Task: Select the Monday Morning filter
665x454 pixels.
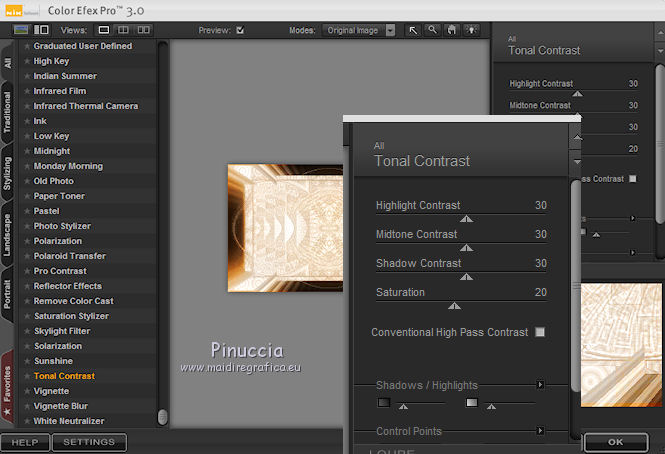Action: pos(68,166)
